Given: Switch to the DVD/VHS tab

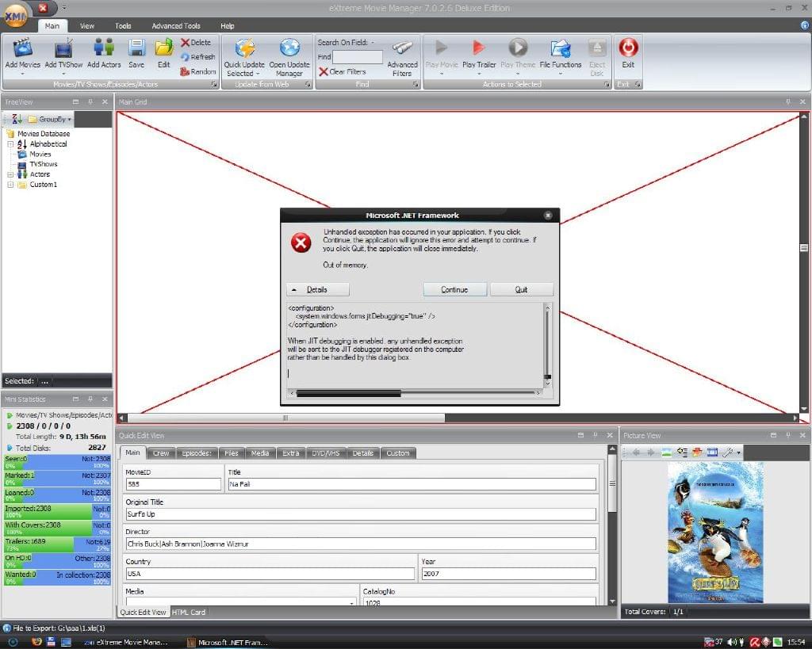Looking at the screenshot, I should point(326,452).
